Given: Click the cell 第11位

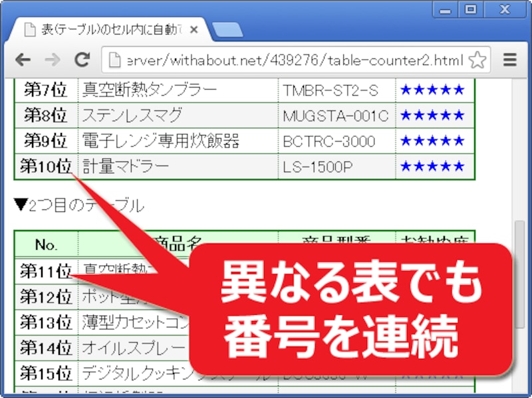Looking at the screenshot, I should pyautogui.click(x=45, y=272).
